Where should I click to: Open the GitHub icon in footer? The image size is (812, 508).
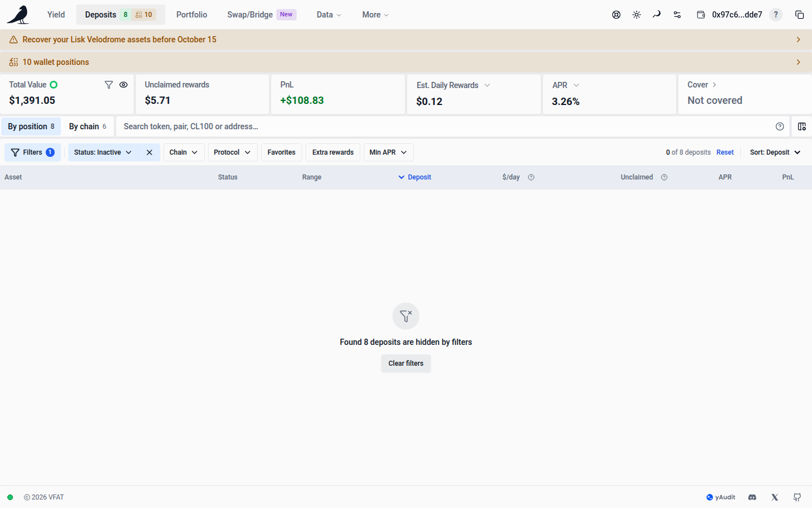pos(797,497)
